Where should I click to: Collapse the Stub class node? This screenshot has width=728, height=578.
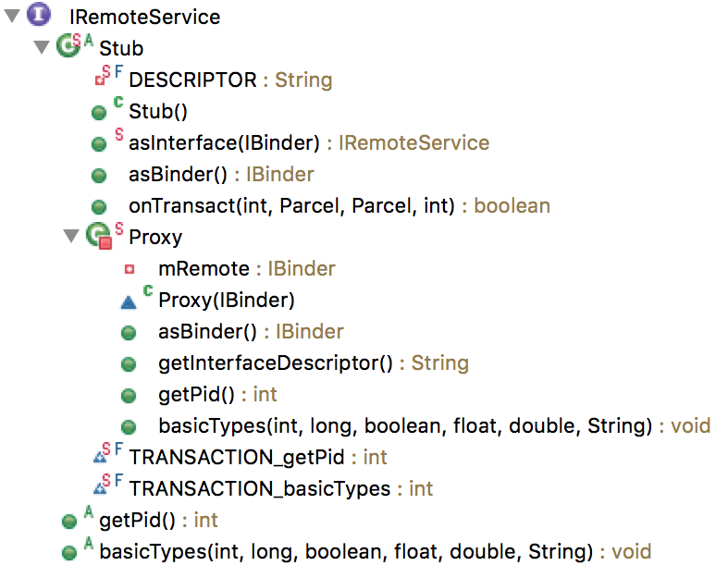pos(41,47)
